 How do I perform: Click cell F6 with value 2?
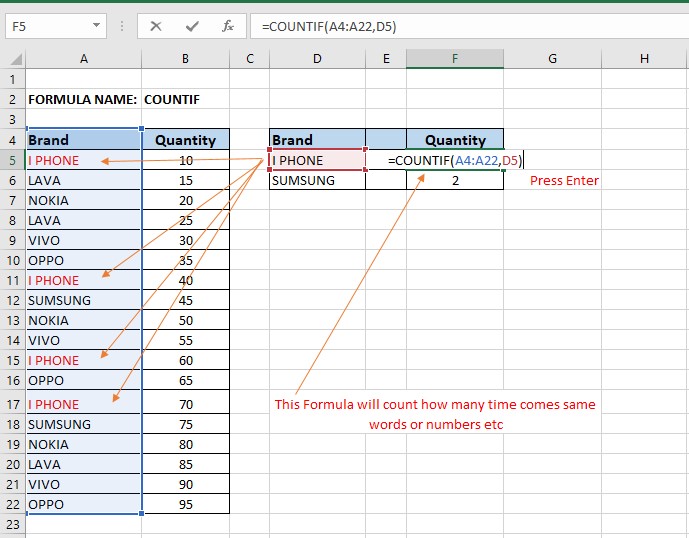click(455, 181)
